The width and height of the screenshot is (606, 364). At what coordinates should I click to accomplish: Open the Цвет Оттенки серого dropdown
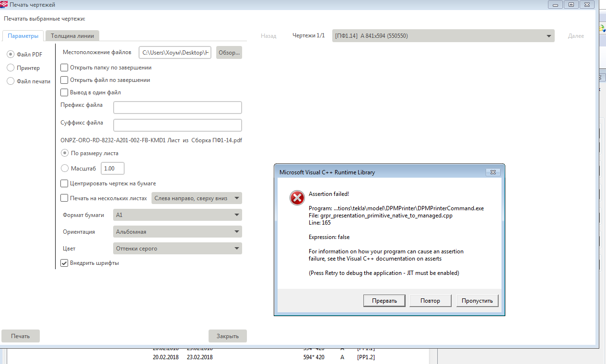177,249
